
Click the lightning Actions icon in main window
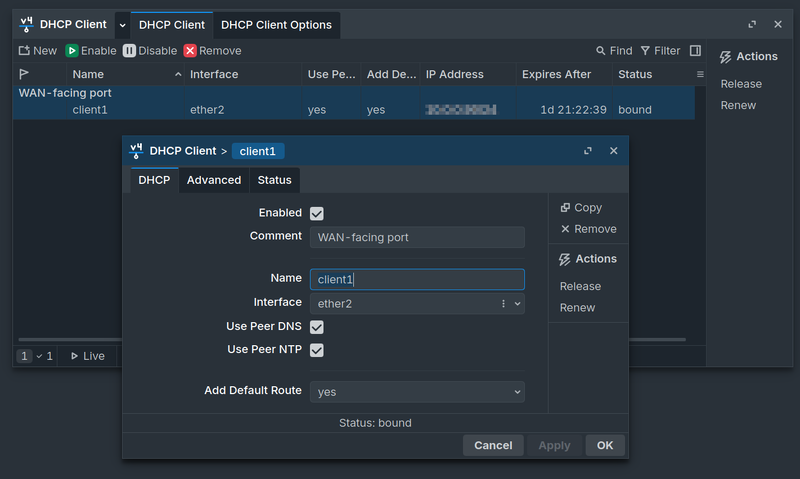(x=725, y=57)
